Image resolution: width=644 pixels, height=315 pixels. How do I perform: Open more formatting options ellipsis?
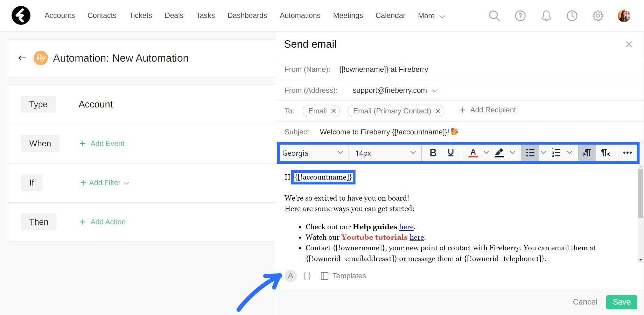[628, 153]
